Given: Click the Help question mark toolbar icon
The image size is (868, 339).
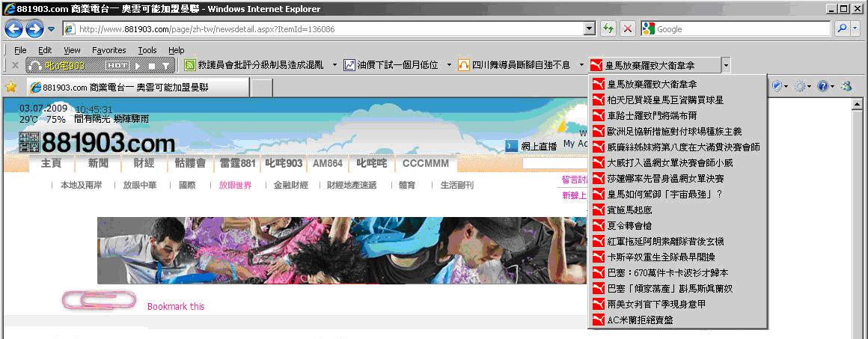Looking at the screenshot, I should [822, 87].
